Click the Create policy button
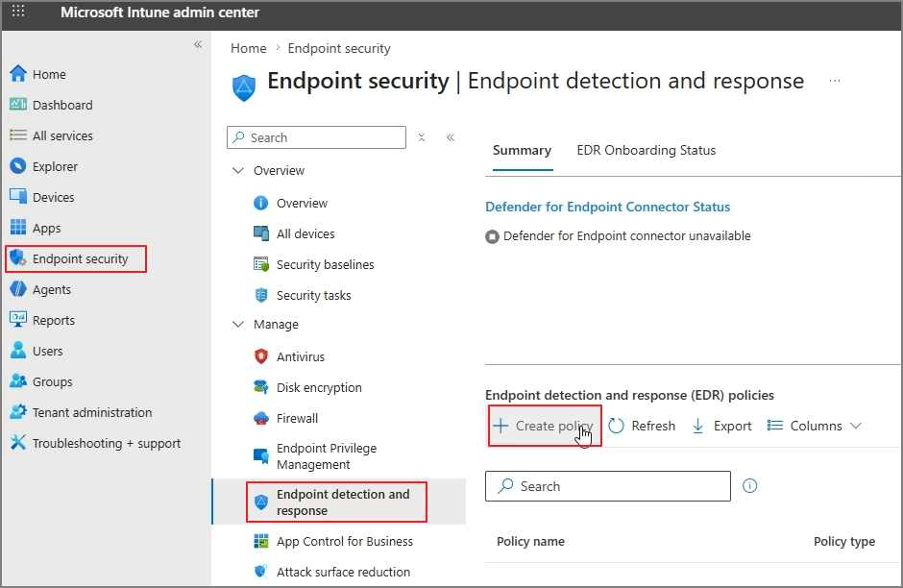This screenshot has width=903, height=588. point(545,426)
